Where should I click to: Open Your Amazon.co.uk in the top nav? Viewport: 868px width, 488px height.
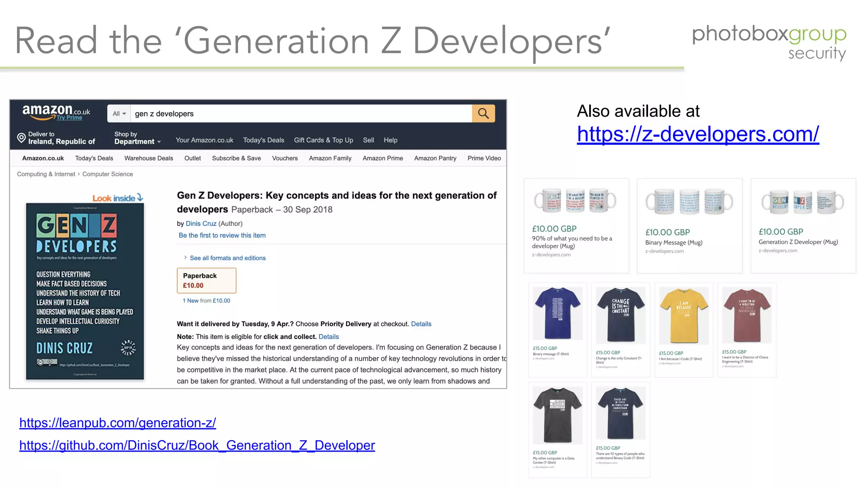(x=204, y=140)
